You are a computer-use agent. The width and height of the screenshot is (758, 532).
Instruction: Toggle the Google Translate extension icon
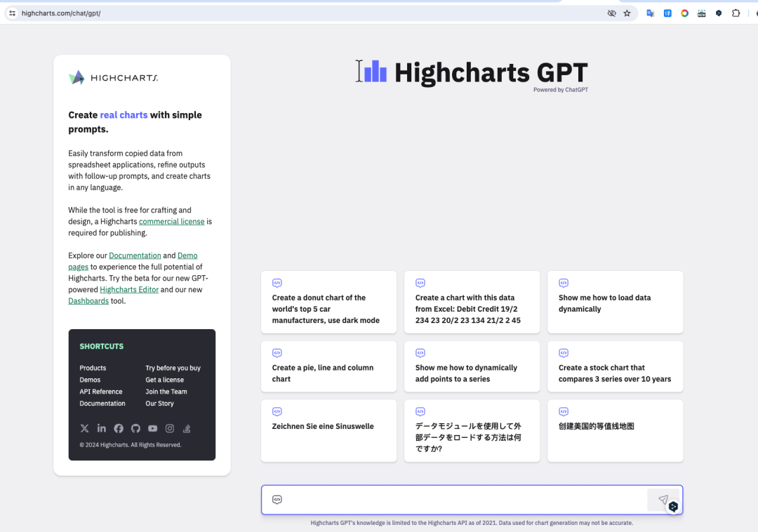tap(650, 13)
